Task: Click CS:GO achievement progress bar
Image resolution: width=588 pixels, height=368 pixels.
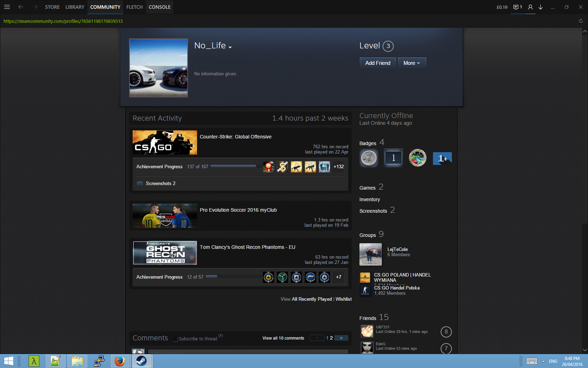Action: point(233,166)
